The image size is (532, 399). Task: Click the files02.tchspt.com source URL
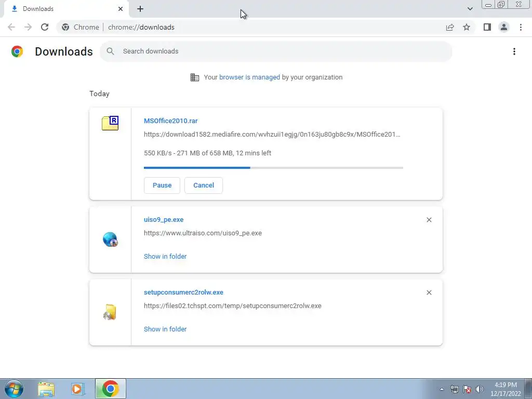pos(232,305)
